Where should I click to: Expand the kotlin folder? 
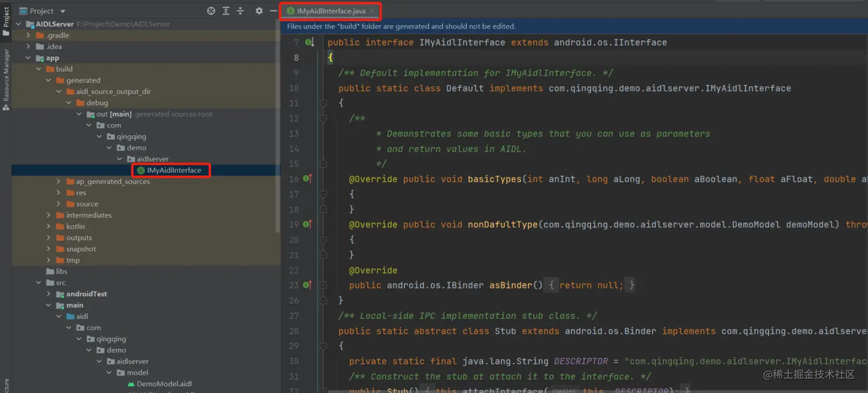coord(48,226)
